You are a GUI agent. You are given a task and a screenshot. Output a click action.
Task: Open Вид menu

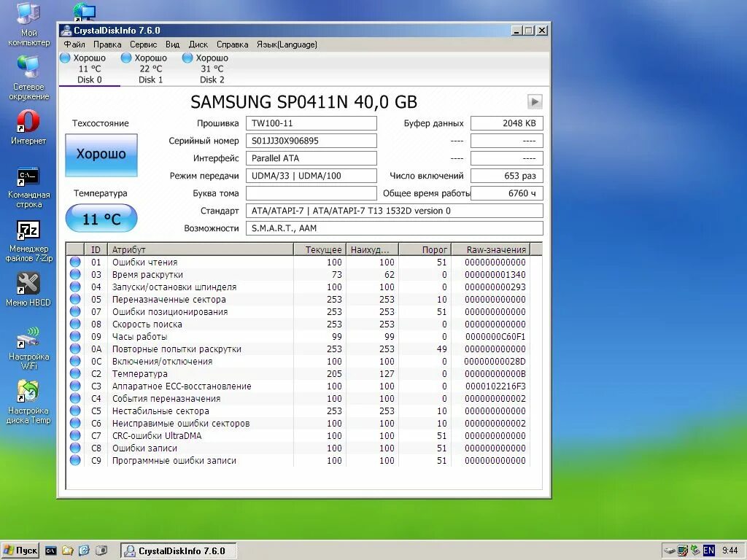click(172, 44)
